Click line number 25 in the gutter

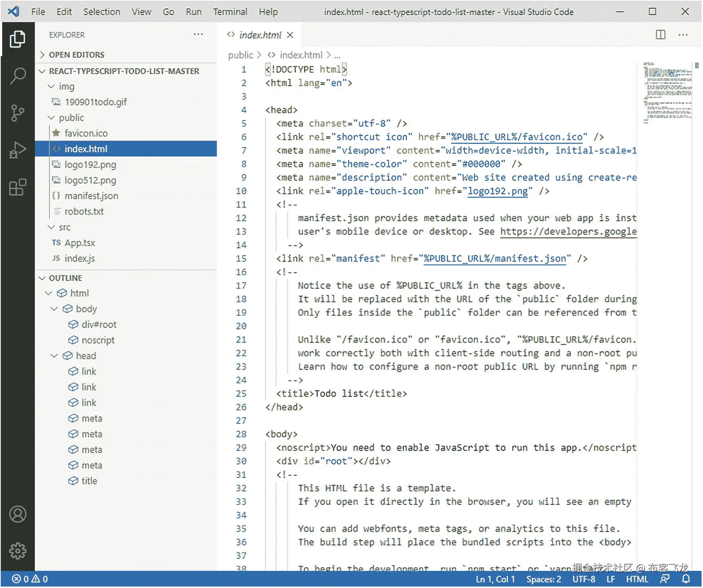[241, 394]
